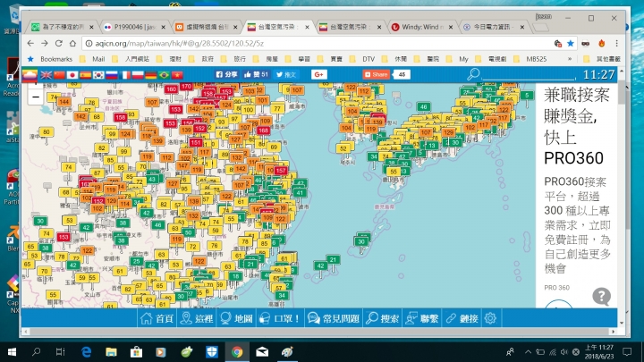Image resolution: width=644 pixels, height=362 pixels.
Task: Open 首頁 home in bottom menu
Action: pos(157,318)
